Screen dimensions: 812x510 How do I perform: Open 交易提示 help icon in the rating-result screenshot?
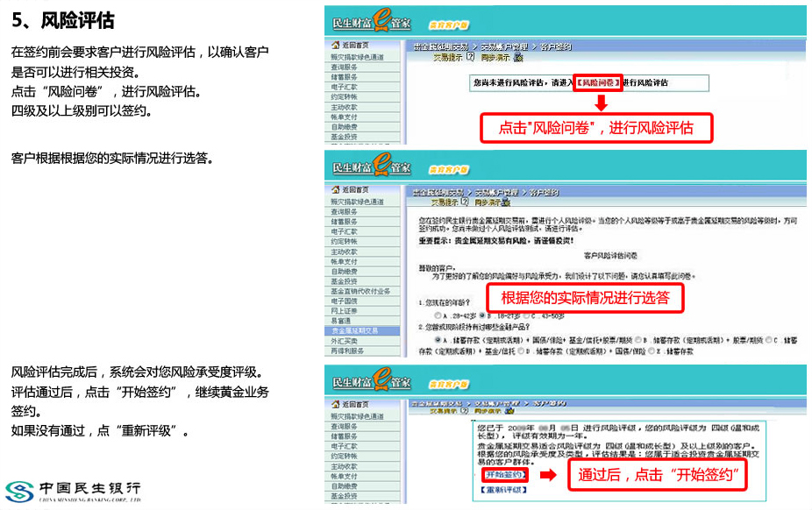464,411
